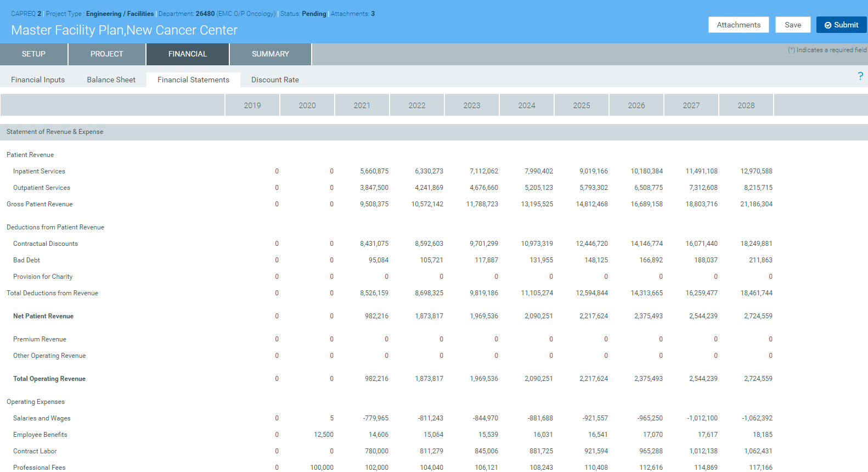Open the Discount Rate sub-tab
The height and width of the screenshot is (472, 868).
point(275,80)
